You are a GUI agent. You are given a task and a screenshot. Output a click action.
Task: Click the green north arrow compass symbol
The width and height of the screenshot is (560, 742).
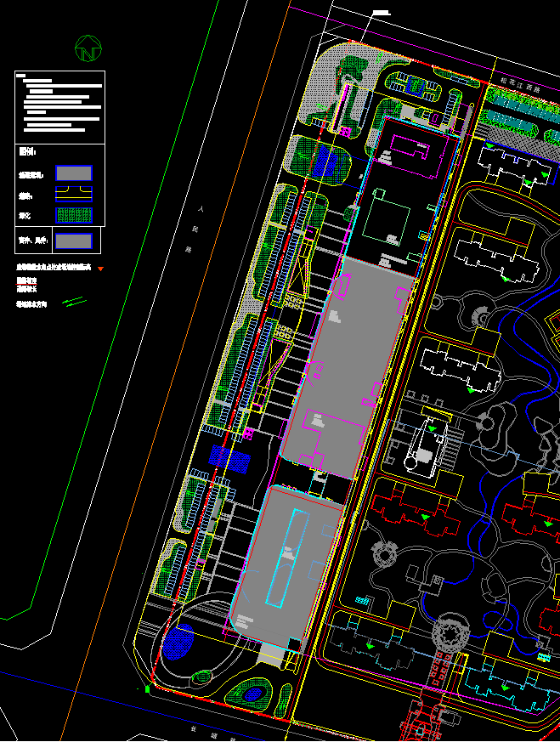pos(87,48)
